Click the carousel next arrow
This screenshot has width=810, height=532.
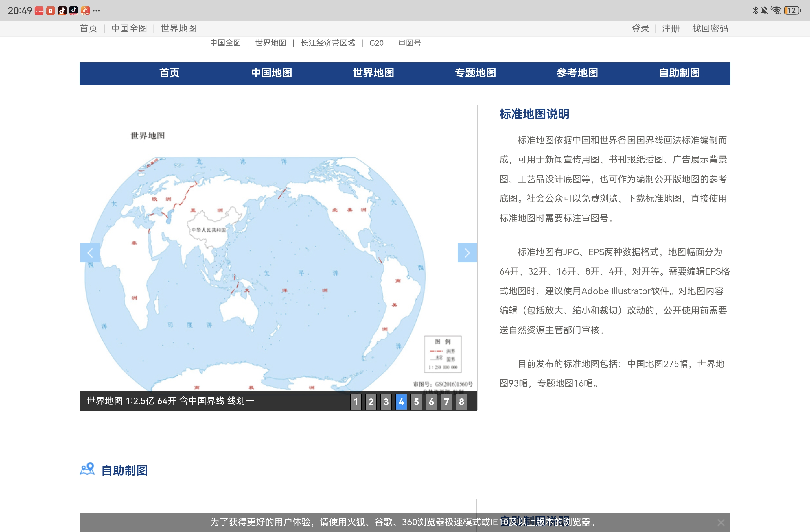(467, 253)
